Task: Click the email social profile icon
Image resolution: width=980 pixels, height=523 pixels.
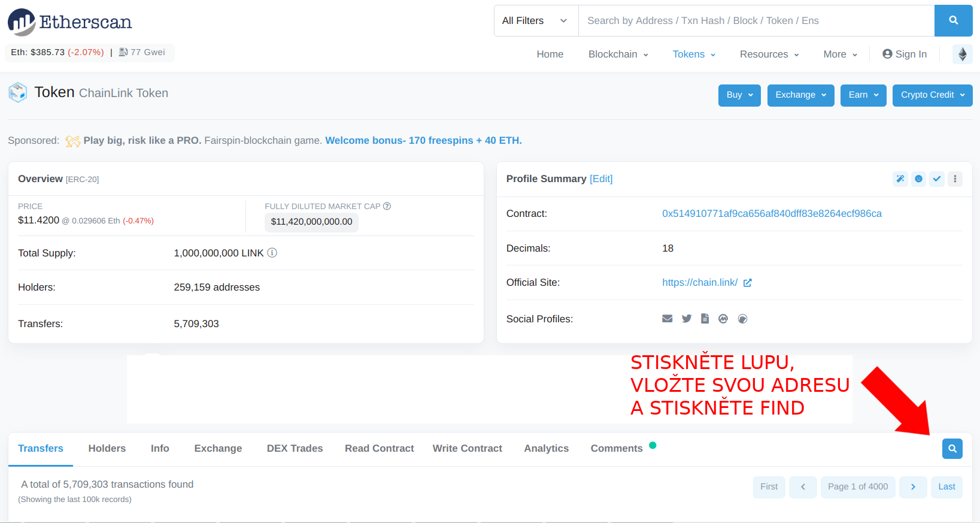Action: point(668,319)
